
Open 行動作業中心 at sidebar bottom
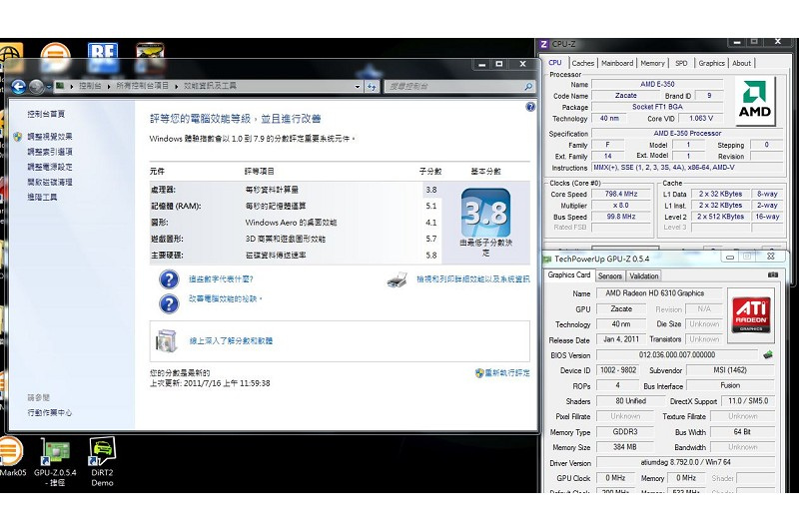[x=49, y=412]
